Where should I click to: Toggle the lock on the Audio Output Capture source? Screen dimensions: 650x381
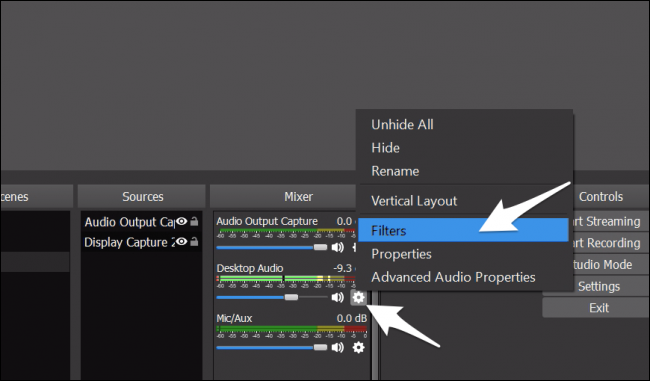coord(194,222)
